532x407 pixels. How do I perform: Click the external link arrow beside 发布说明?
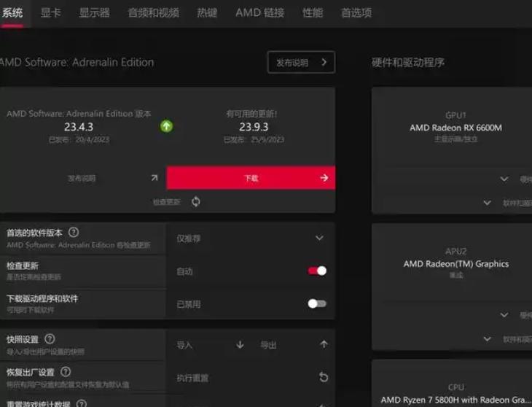point(154,177)
